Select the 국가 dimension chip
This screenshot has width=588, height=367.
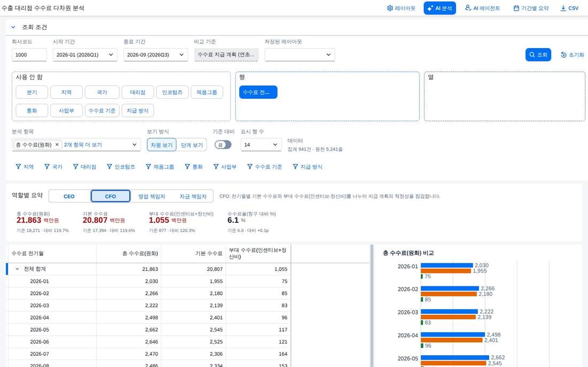(102, 92)
